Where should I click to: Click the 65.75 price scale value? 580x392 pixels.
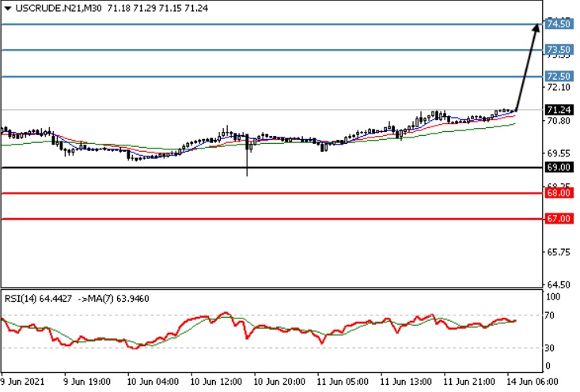559,252
